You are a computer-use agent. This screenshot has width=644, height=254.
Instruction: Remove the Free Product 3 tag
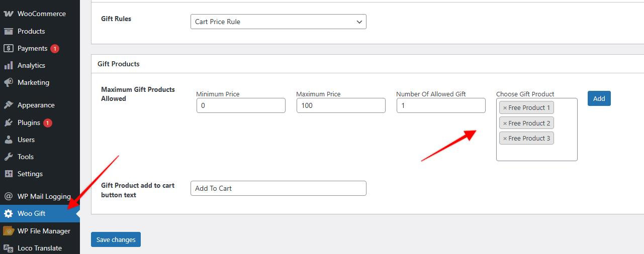point(505,139)
